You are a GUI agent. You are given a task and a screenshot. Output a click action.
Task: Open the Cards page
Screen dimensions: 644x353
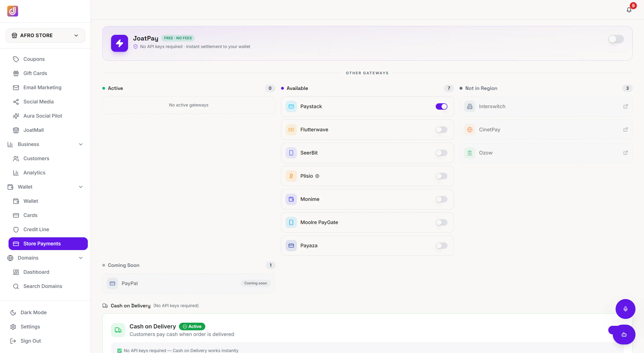tap(48, 215)
